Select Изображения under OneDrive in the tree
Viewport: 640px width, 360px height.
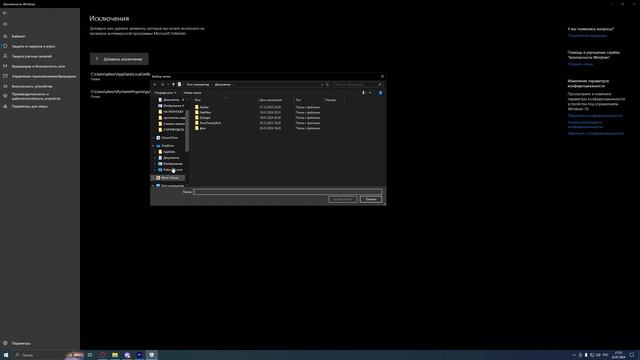point(170,164)
